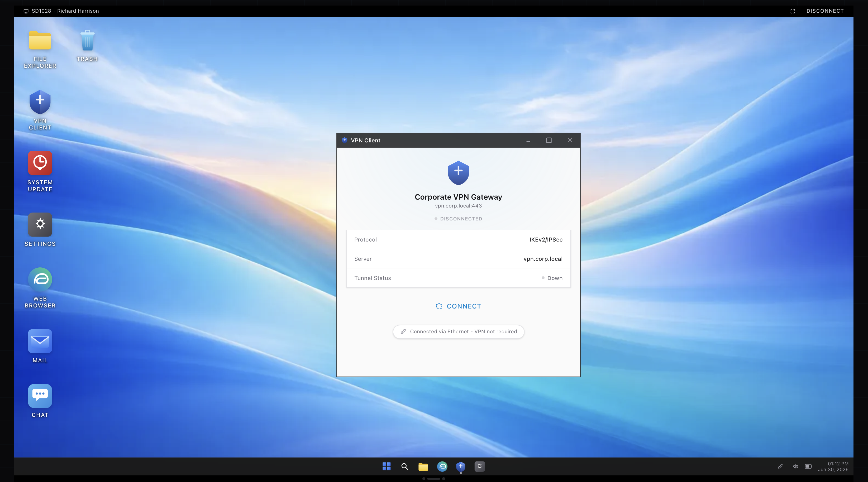Click the battery tray icon
868x482 pixels.
pyautogui.click(x=808, y=466)
